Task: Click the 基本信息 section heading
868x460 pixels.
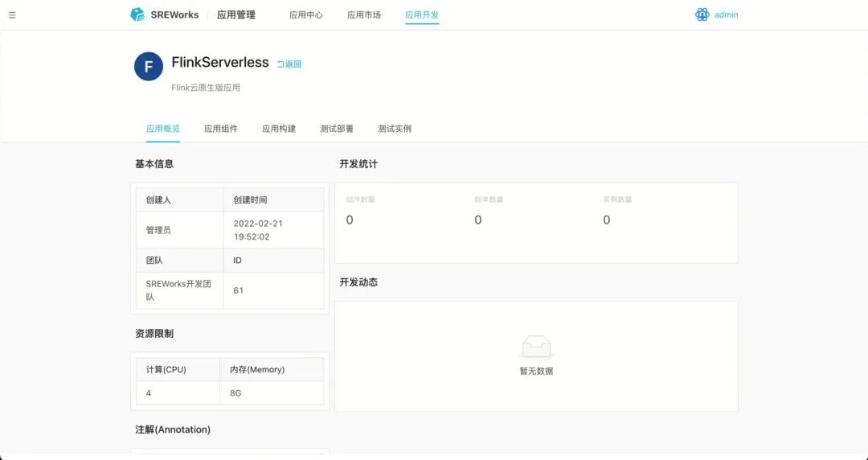Action: pos(154,164)
